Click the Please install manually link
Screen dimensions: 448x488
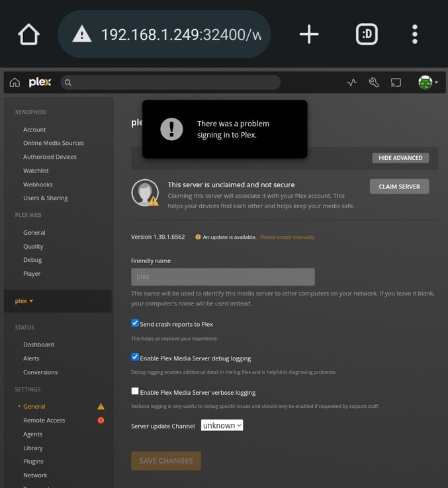coord(288,237)
